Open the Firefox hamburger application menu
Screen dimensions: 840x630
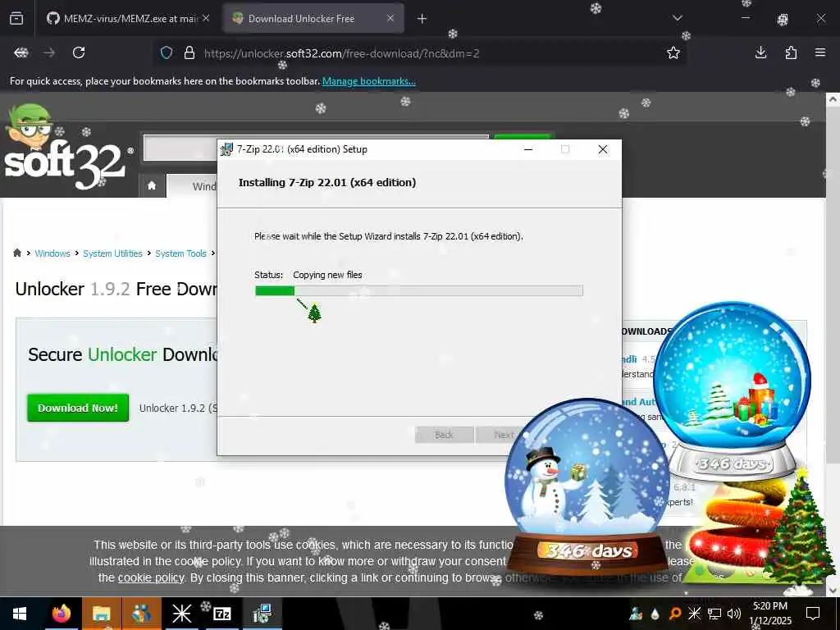[820, 52]
